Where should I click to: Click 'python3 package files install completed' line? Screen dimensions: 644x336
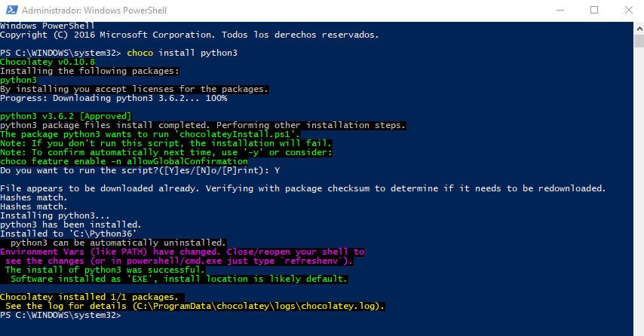tap(203, 125)
